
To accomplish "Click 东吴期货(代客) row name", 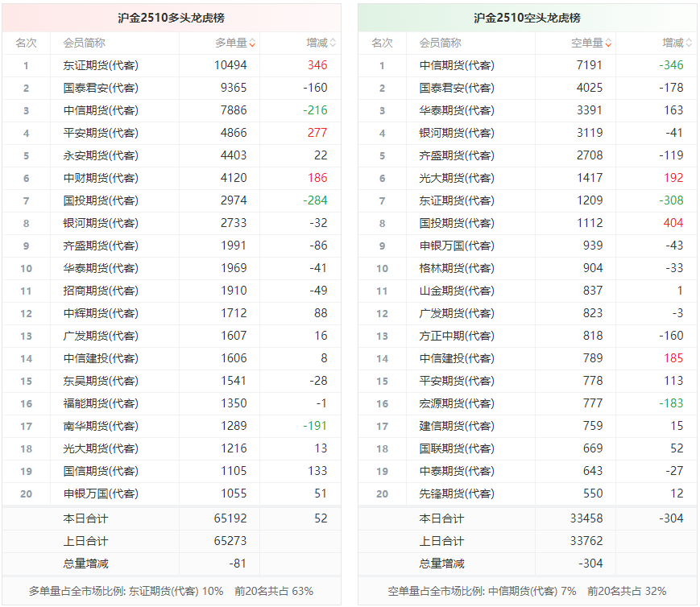I will click(101, 381).
